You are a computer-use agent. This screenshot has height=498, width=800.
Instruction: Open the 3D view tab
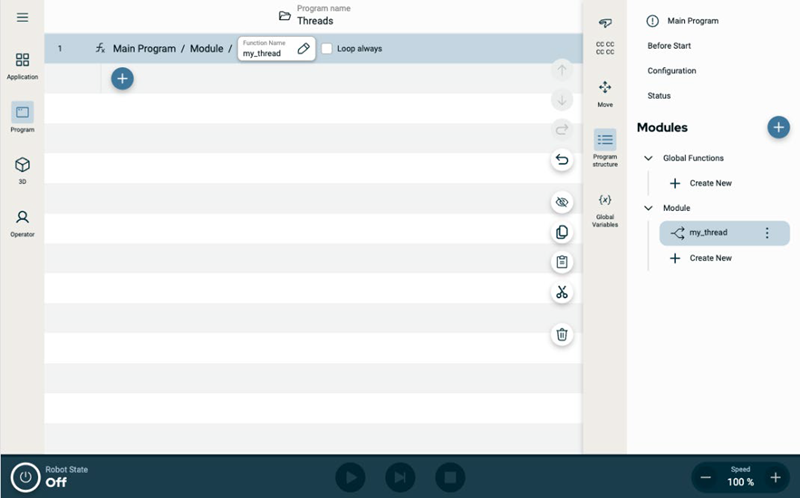22,169
